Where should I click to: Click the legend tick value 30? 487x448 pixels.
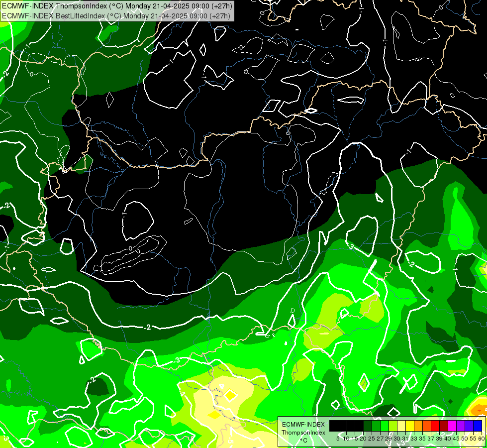click(x=397, y=439)
